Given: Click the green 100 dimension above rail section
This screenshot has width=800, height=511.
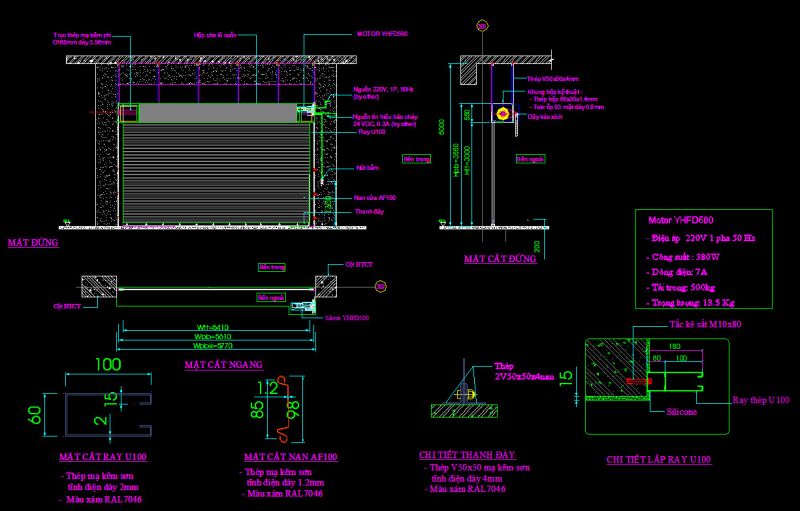Looking at the screenshot, I should click(x=108, y=364).
